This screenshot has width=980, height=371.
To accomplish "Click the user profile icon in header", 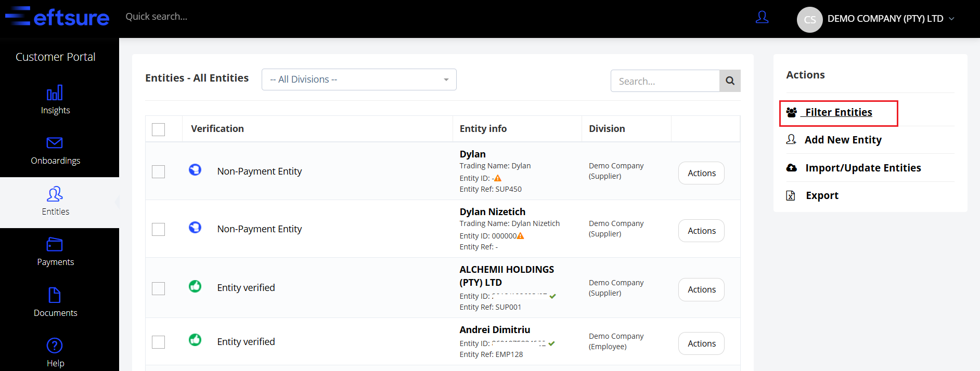I will pos(762,18).
